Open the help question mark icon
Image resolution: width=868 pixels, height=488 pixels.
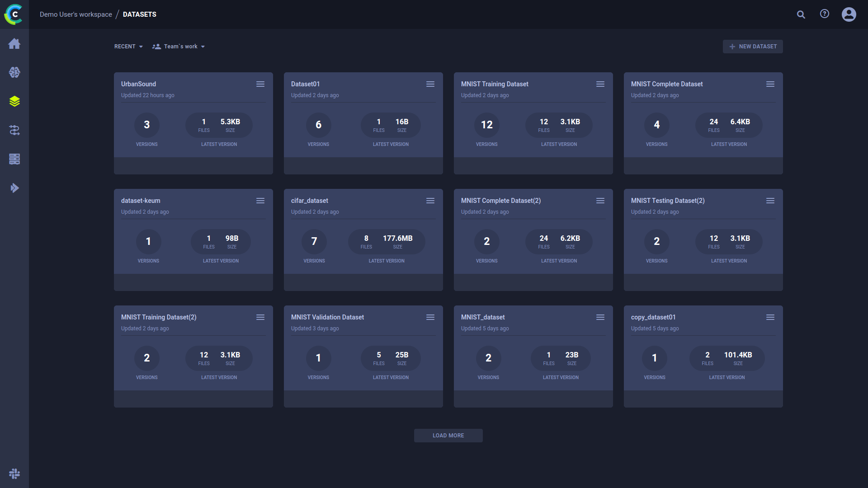point(825,14)
